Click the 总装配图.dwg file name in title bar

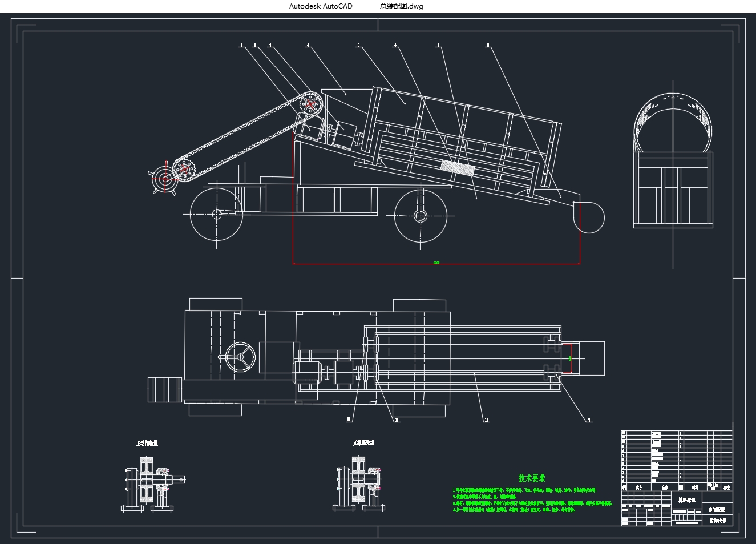(401, 6)
